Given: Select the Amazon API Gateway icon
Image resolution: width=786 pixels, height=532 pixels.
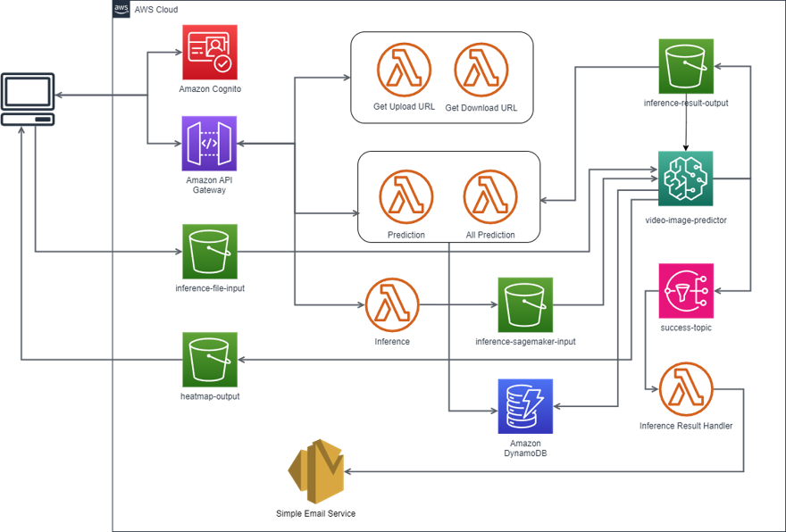Looking at the screenshot, I should (209, 144).
